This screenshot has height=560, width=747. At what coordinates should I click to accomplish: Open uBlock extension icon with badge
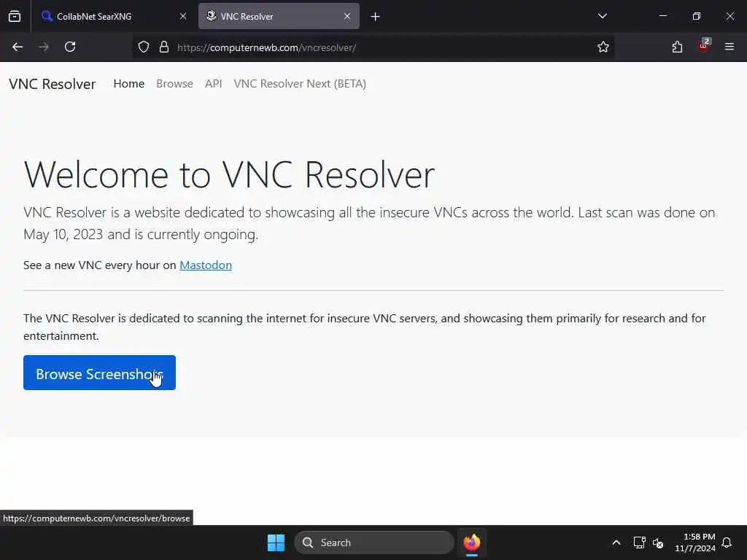click(704, 46)
